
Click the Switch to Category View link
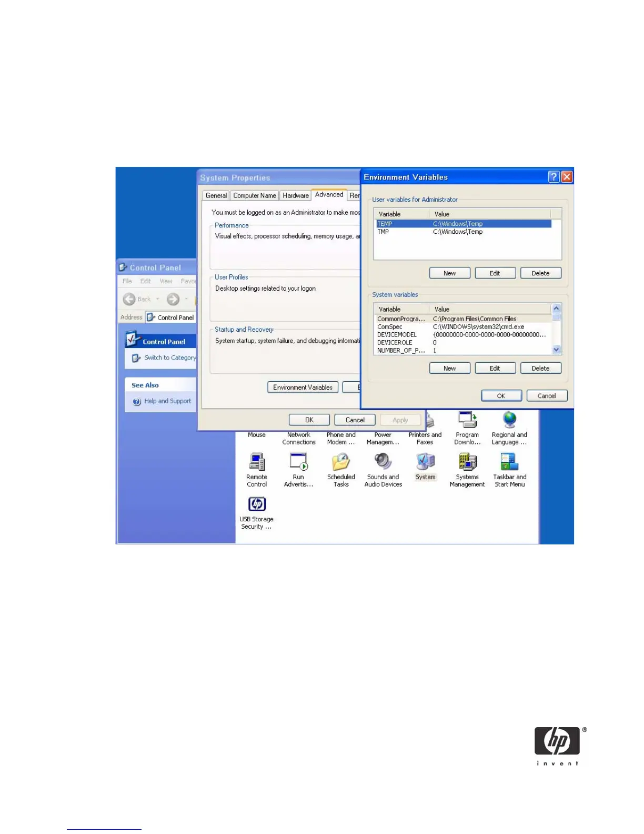tap(170, 358)
